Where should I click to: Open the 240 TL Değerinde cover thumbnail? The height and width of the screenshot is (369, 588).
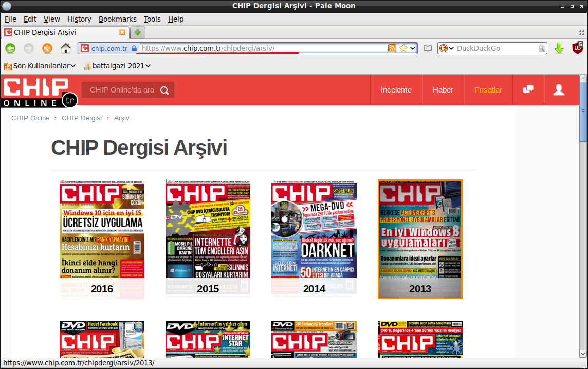tap(420, 339)
